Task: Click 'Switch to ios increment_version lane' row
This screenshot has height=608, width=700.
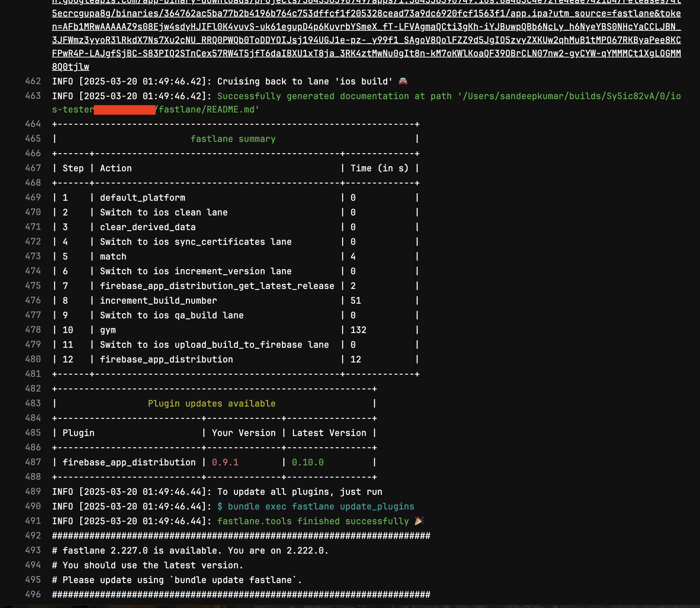Action: [196, 271]
